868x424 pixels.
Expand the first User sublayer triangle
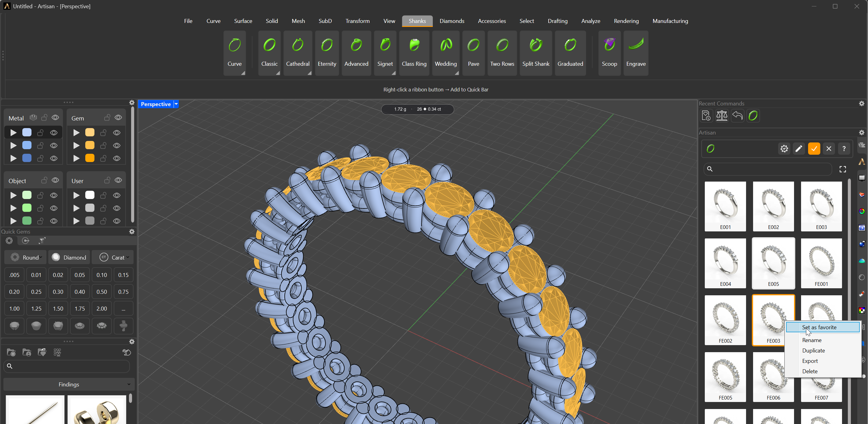[76, 195]
